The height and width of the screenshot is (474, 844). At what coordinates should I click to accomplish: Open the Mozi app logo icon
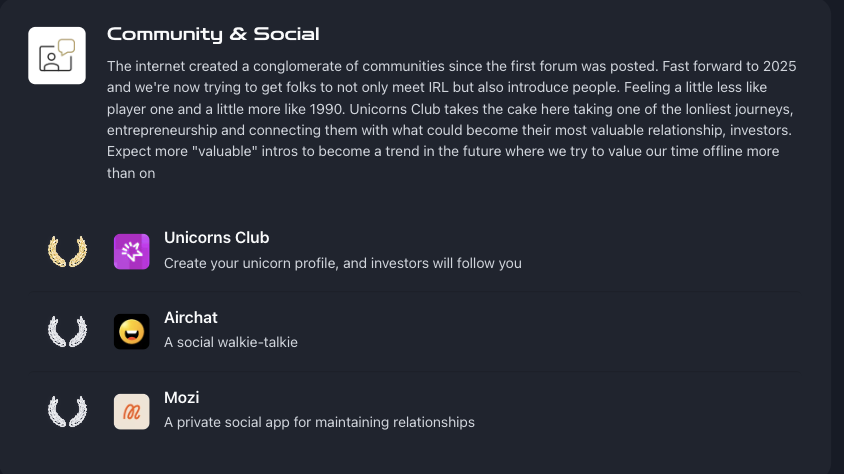[x=131, y=412]
